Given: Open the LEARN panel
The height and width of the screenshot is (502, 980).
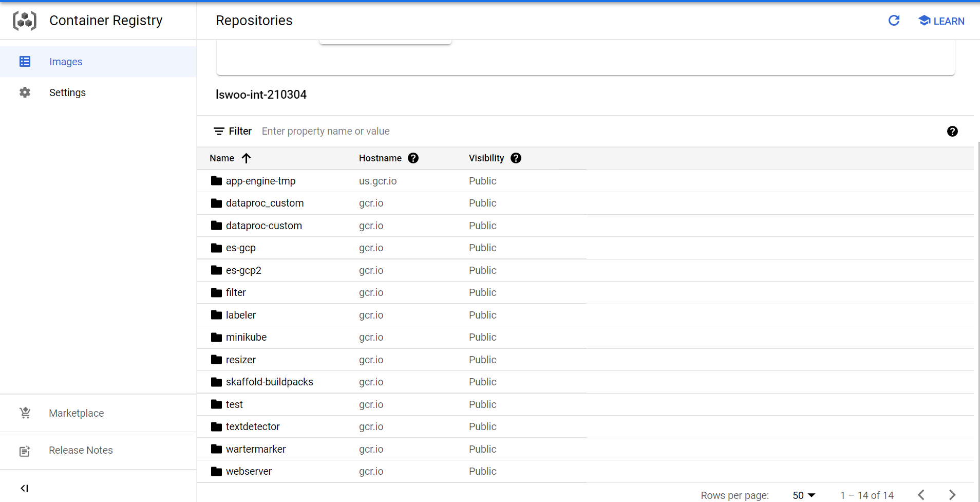Looking at the screenshot, I should (x=941, y=21).
